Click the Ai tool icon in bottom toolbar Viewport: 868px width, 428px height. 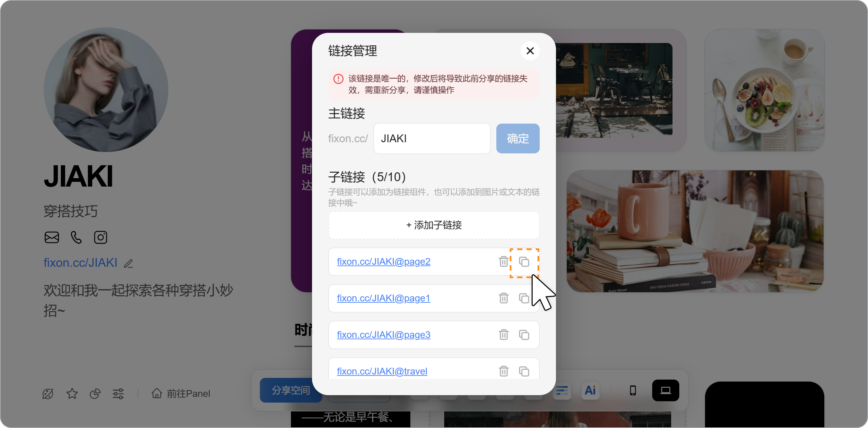[x=590, y=390]
